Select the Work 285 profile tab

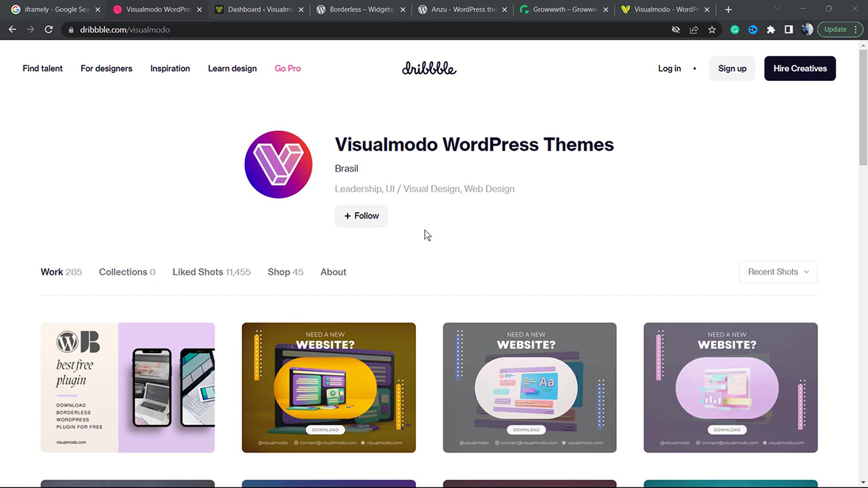61,272
